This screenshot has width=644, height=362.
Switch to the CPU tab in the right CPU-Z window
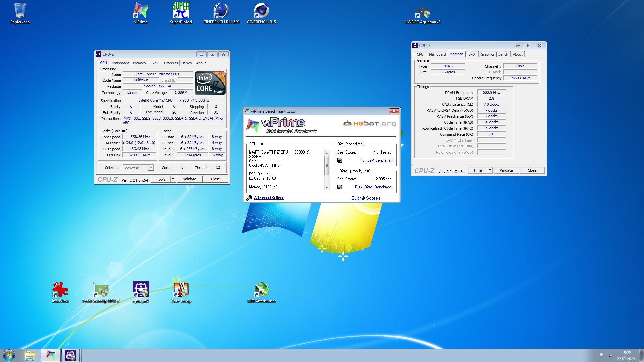pyautogui.click(x=420, y=54)
